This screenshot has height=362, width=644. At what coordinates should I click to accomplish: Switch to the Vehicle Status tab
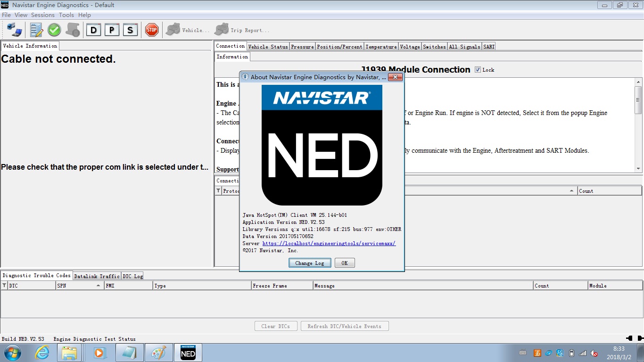268,47
